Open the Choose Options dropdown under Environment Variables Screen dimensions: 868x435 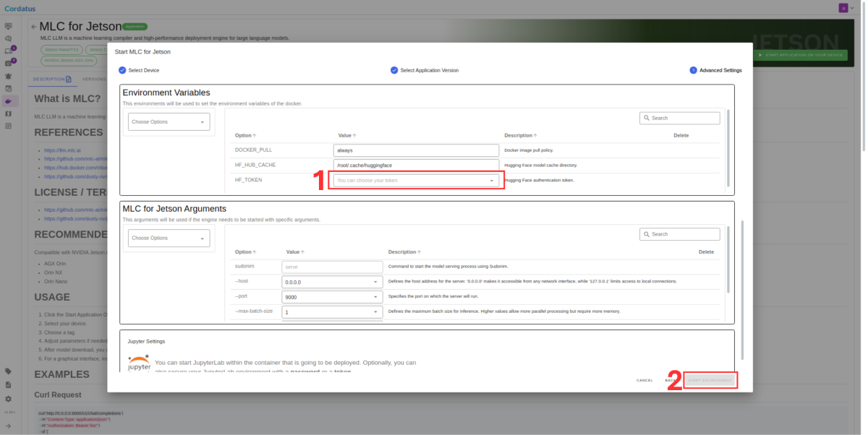[169, 121]
